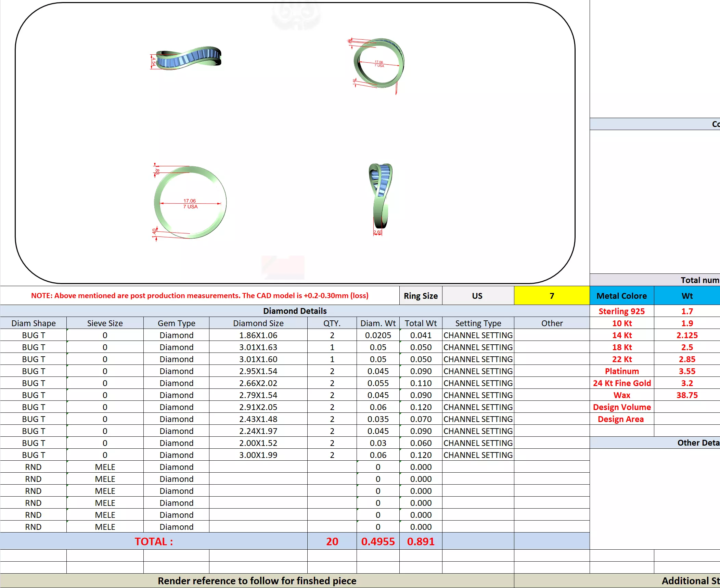Click the total quantity 20 cell

[x=332, y=541]
